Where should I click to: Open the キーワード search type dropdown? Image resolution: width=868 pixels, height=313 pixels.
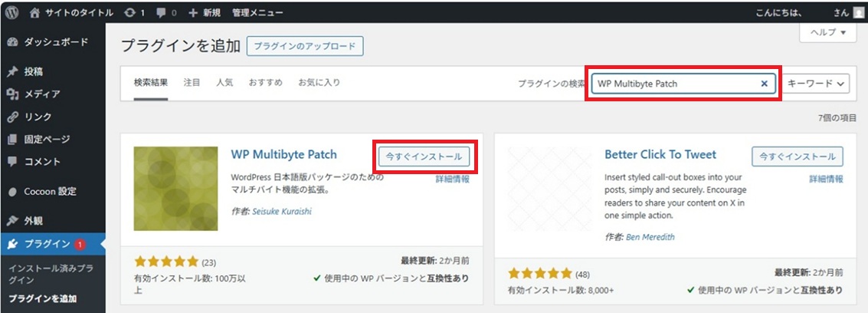click(817, 84)
